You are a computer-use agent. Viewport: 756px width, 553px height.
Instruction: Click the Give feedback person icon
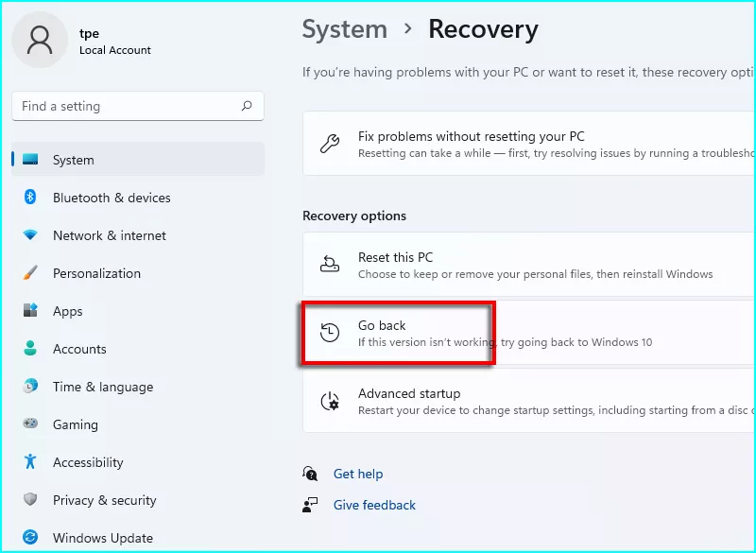(310, 505)
